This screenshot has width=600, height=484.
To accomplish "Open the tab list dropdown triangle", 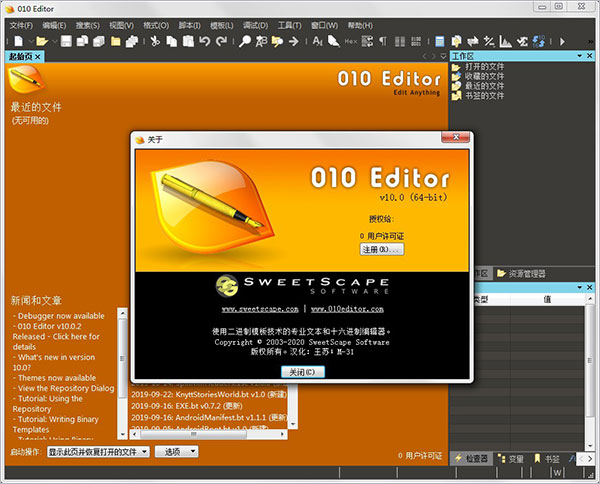I will pos(443,56).
